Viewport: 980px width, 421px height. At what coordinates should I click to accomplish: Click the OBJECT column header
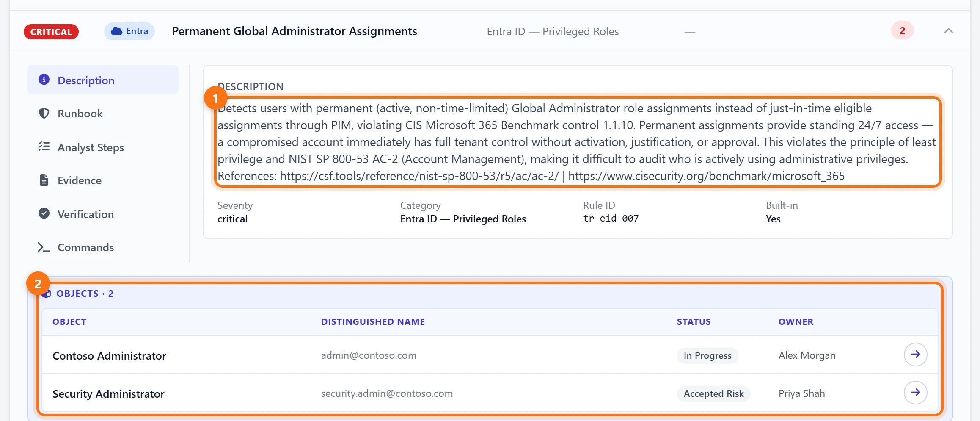tap(69, 322)
